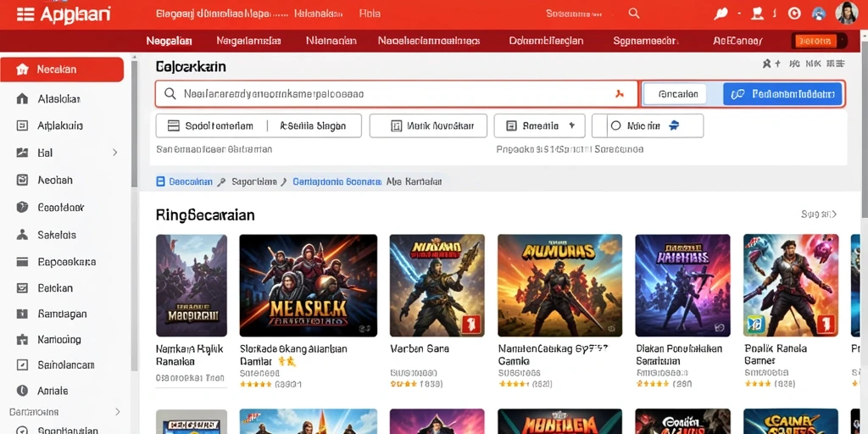
Task: Click the leaf icon in top header
Action: (x=721, y=14)
